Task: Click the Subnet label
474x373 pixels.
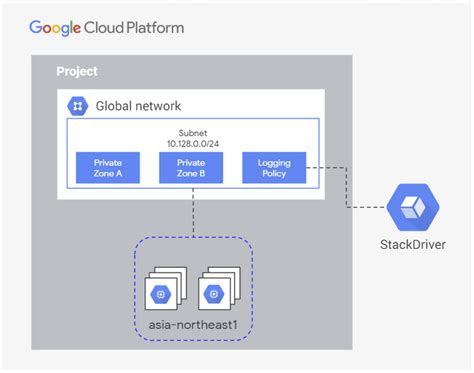Action: pyautogui.click(x=193, y=133)
